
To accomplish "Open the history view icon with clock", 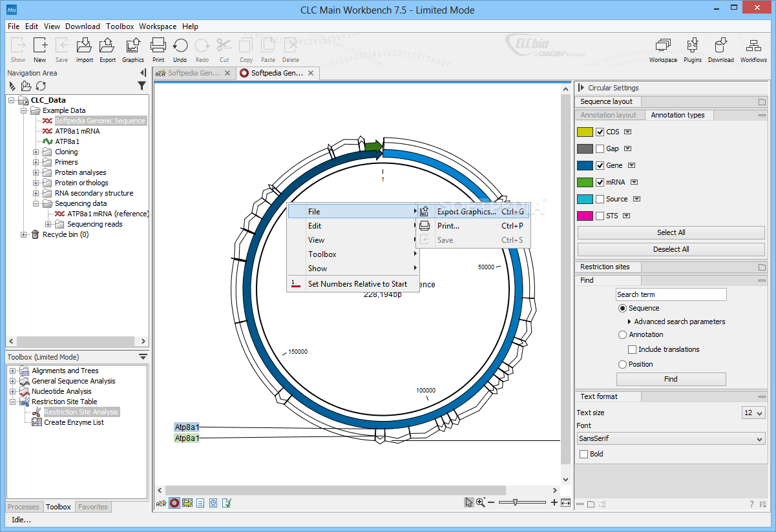I will pos(213,503).
